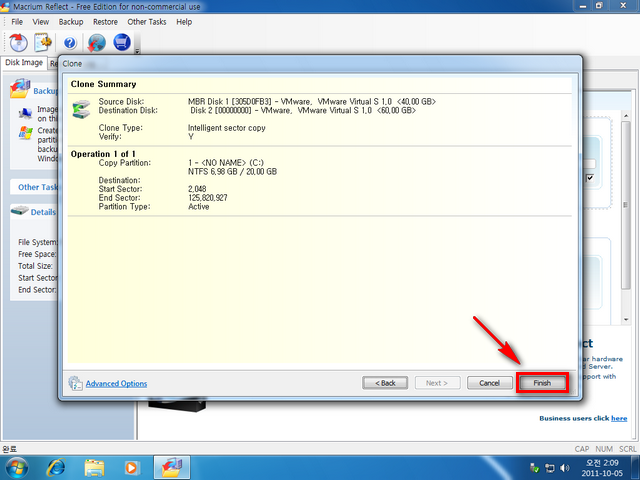Click the Action Center flag tray icon

pyautogui.click(x=534, y=468)
